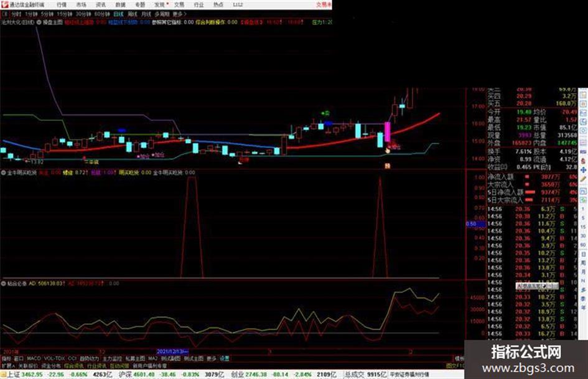Expand the 更多 indicator list at bottom
Viewport: 588px width, 379px height.
click(212, 358)
